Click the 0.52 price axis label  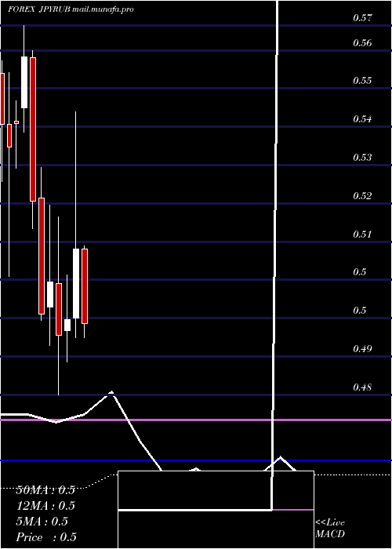point(362,195)
